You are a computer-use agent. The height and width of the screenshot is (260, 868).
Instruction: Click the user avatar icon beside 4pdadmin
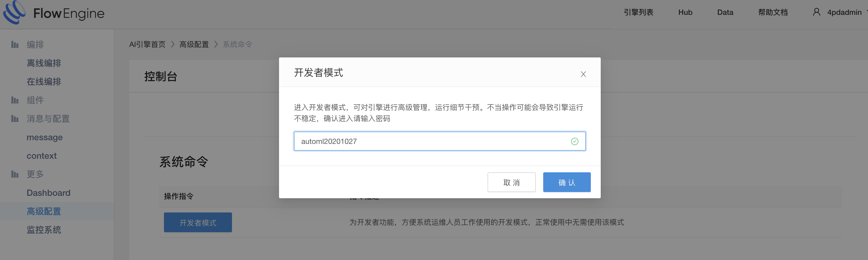(816, 12)
